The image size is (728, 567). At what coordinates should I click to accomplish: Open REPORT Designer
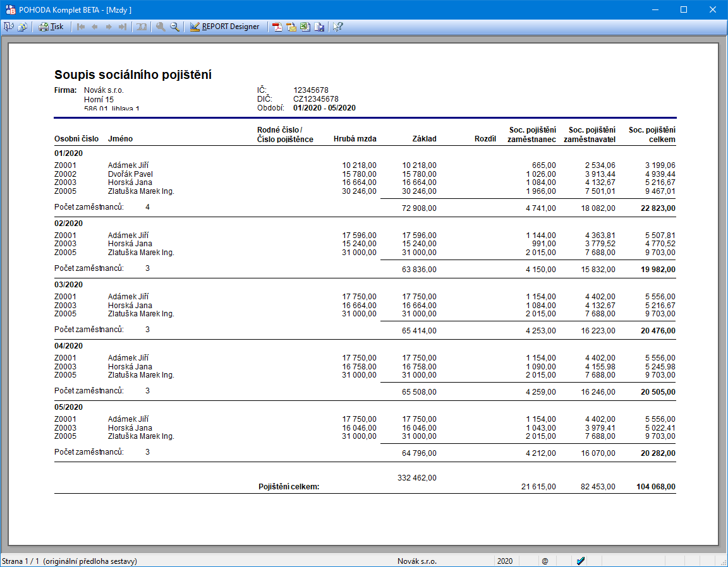[x=225, y=27]
